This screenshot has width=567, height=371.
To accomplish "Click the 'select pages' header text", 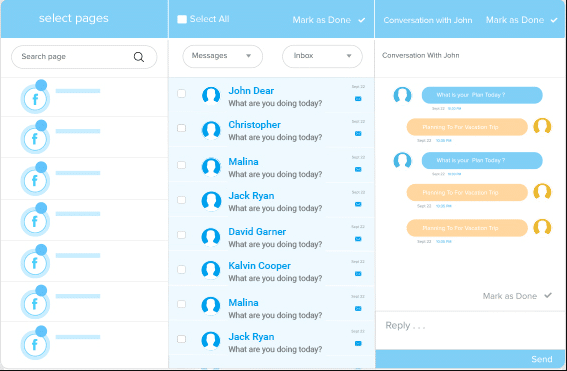I will (74, 18).
